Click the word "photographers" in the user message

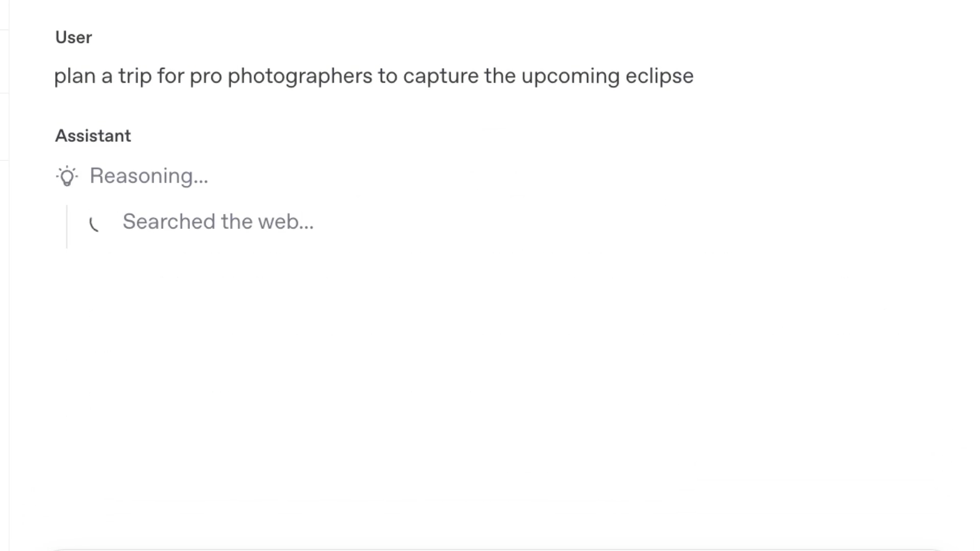(x=300, y=76)
